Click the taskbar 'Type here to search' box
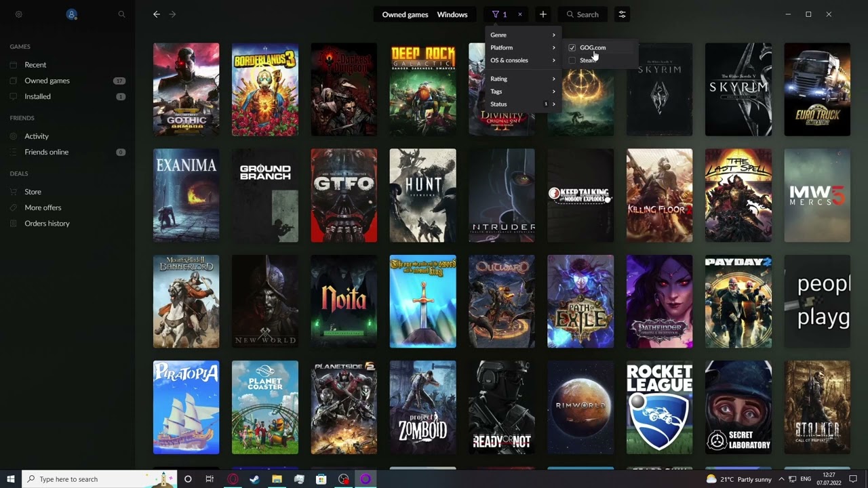The width and height of the screenshot is (868, 488). coord(99,479)
